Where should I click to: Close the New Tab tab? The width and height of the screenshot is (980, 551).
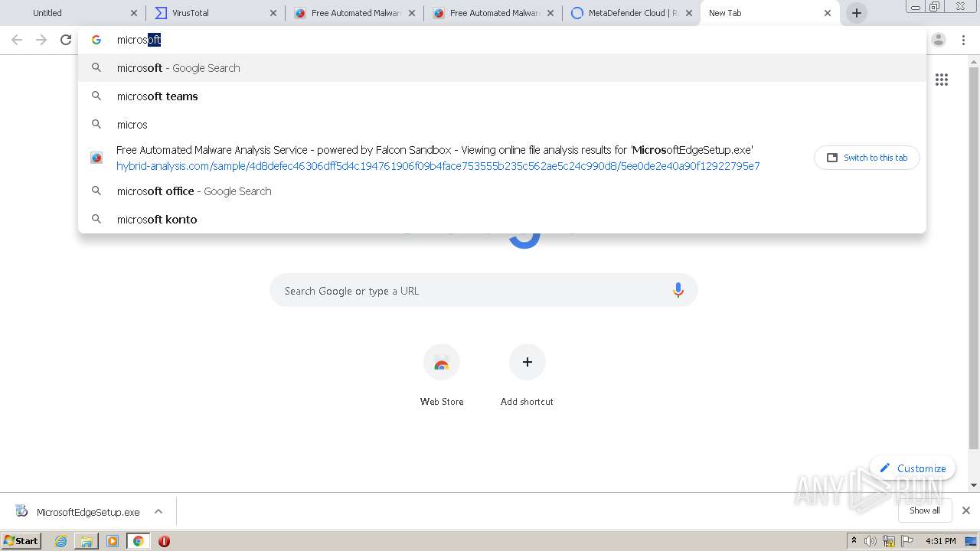click(x=828, y=13)
